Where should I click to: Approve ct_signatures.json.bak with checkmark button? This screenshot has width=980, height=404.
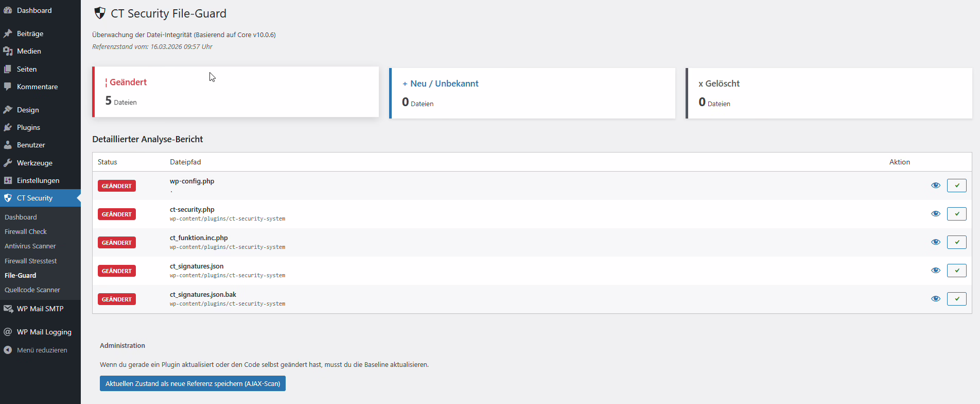957,299
